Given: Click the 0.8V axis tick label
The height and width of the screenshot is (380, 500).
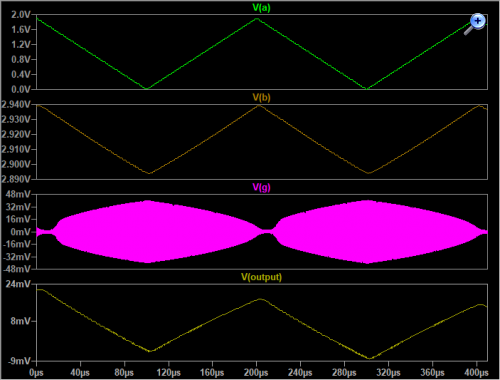Looking at the screenshot, I should pyautogui.click(x=20, y=60).
